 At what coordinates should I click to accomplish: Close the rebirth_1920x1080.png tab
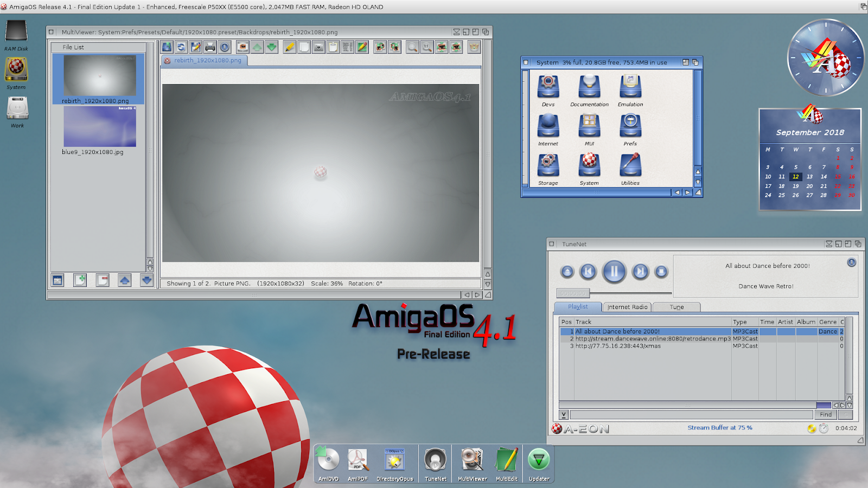[x=167, y=61]
